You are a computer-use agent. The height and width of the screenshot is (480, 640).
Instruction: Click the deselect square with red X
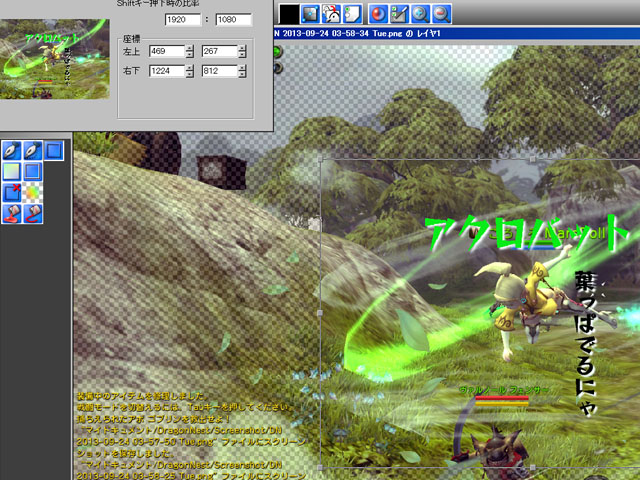[x=12, y=193]
